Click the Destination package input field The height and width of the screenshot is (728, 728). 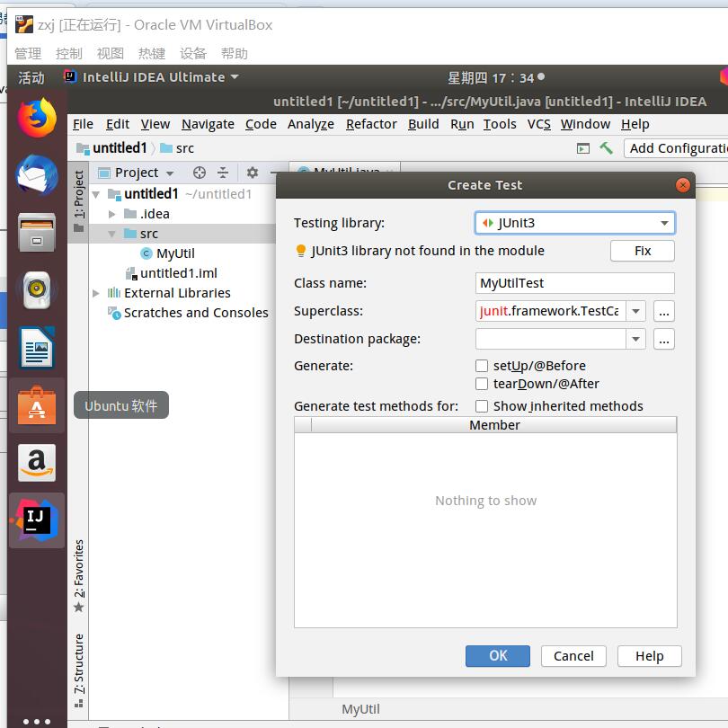click(550, 340)
